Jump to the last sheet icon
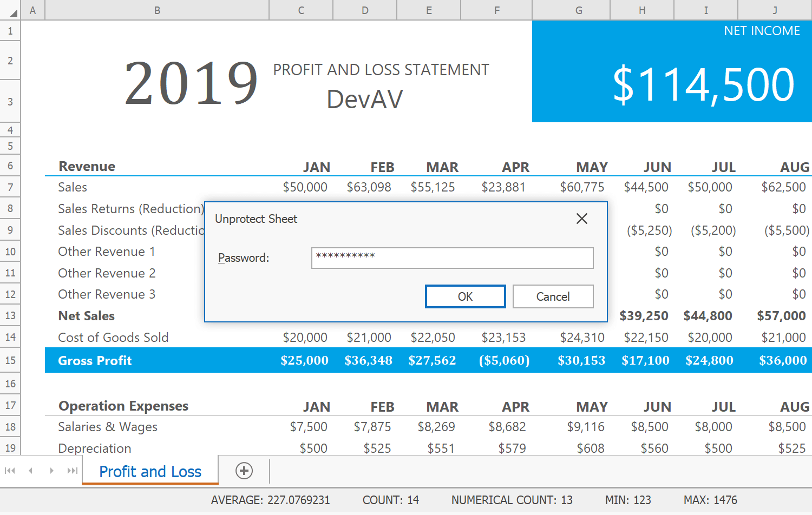 click(x=71, y=471)
